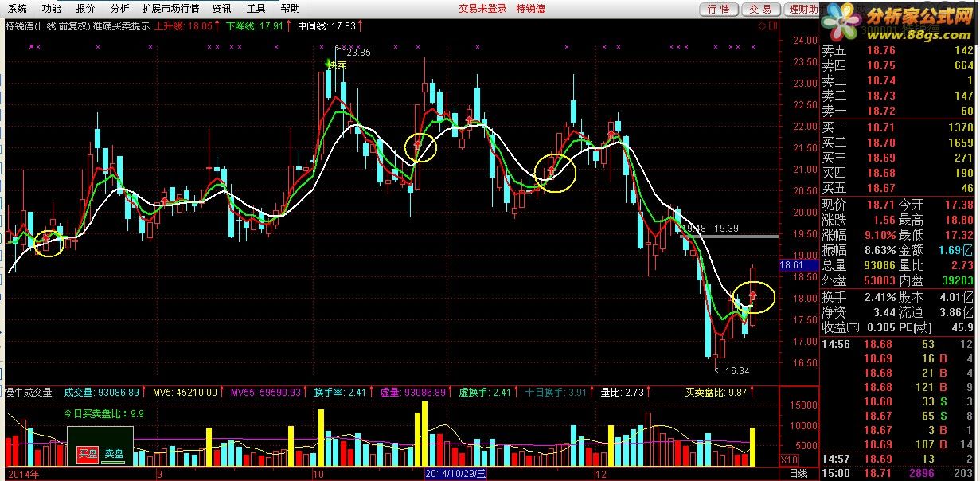This screenshot has width=980, height=481.
Task: Select the 买一 18.71 order row
Action: pos(898,127)
